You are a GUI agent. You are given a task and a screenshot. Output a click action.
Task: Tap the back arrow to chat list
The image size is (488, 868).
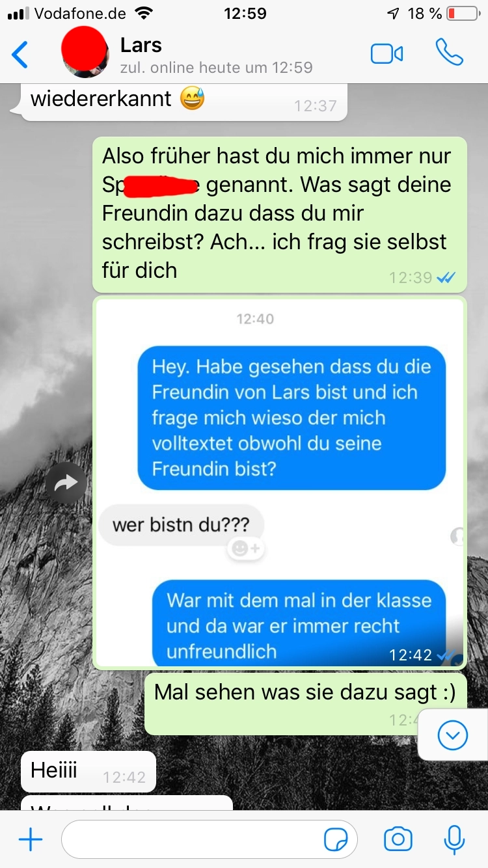20,55
